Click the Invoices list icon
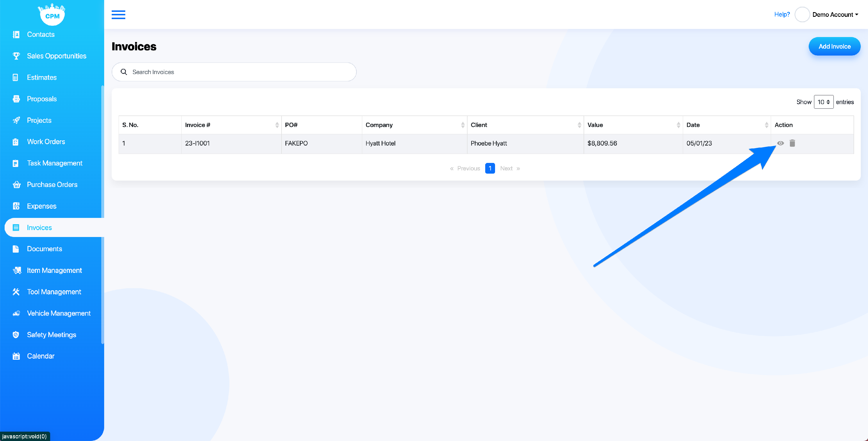 coord(16,227)
